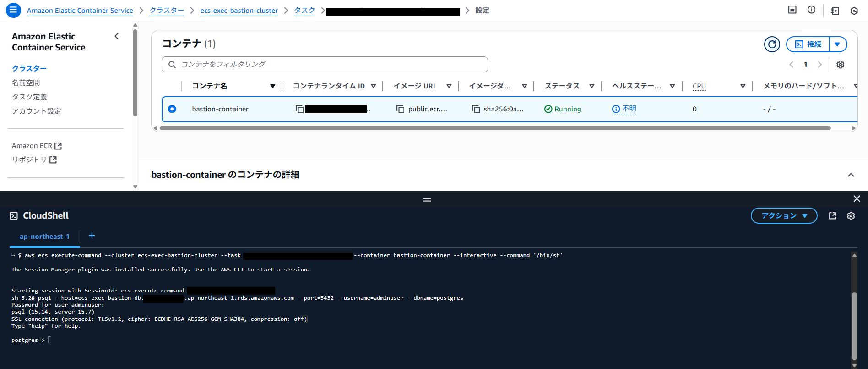Click the Amazon ECR external link icon
This screenshot has width=868, height=369.
(x=58, y=146)
